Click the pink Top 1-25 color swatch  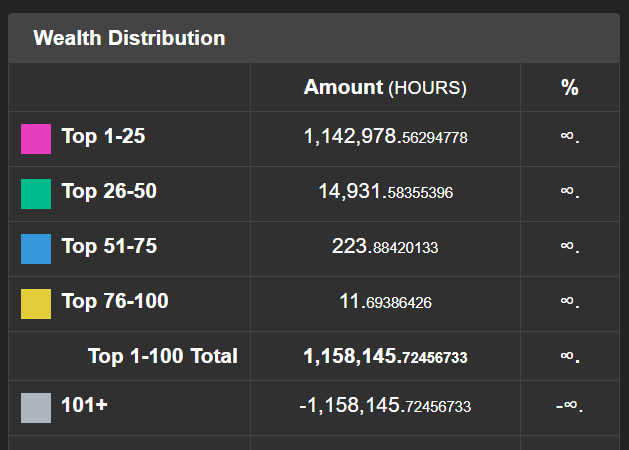tap(36, 139)
